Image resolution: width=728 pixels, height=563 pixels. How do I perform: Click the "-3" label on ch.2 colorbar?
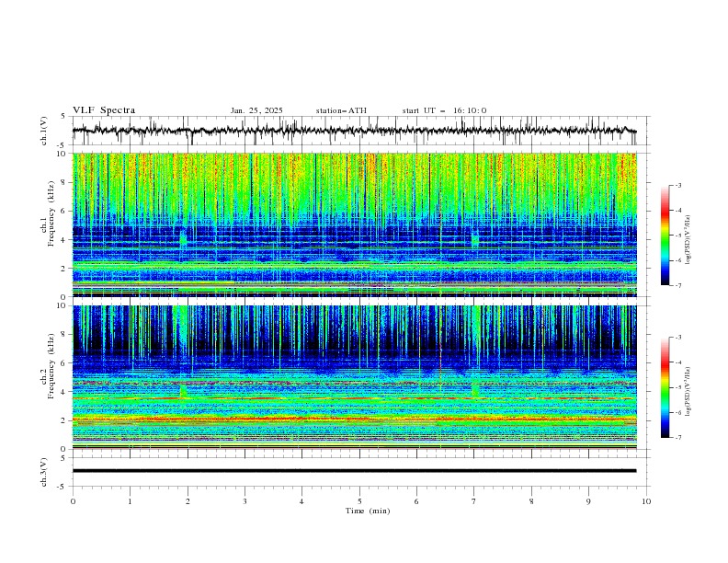point(678,338)
